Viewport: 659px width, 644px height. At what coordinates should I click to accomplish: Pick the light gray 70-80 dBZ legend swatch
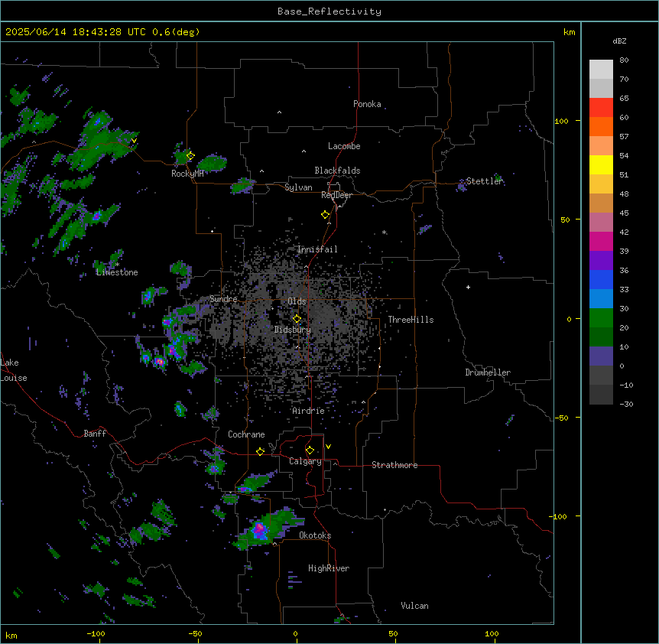tap(601, 69)
